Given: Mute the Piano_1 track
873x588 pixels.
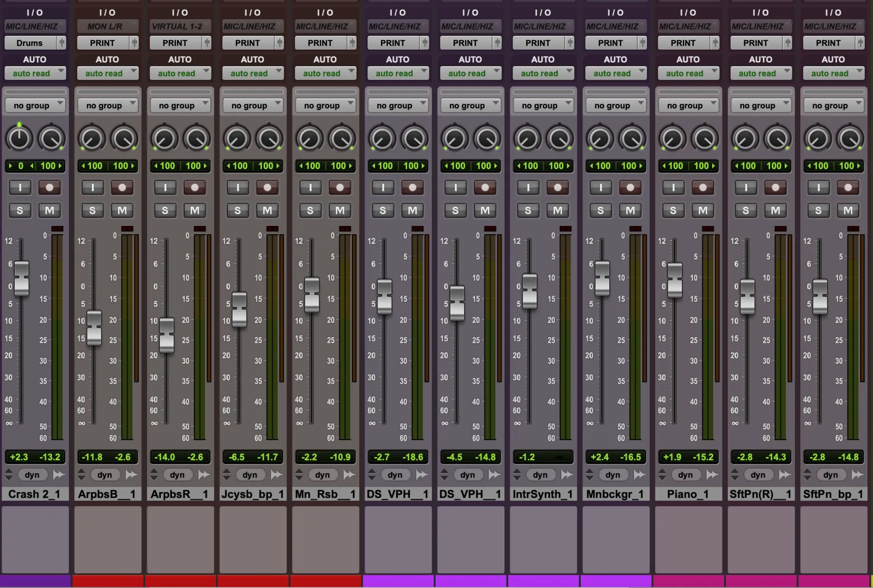Looking at the screenshot, I should (703, 210).
